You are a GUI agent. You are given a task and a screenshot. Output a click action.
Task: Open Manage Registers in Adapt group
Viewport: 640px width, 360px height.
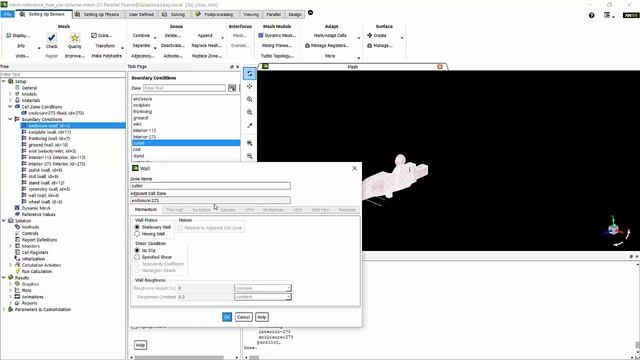tap(327, 46)
